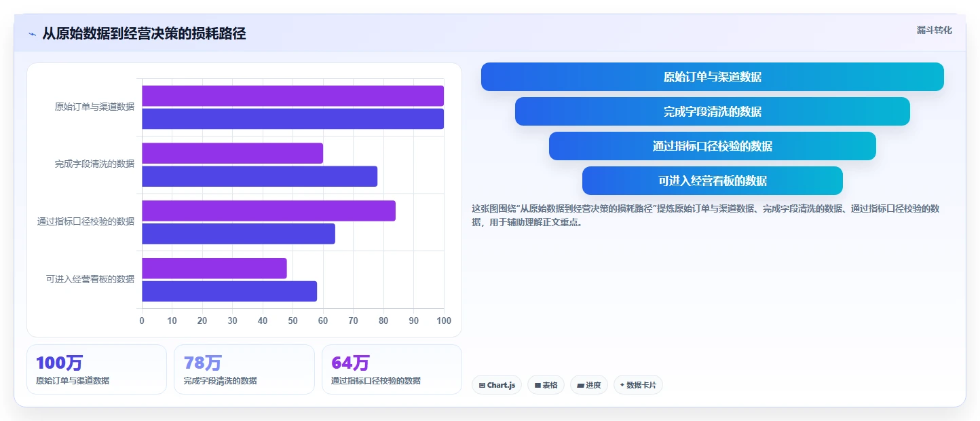Click the indigo bar for 可进入经营看板的数据
Viewport: 980px width, 421px height.
click(x=229, y=291)
